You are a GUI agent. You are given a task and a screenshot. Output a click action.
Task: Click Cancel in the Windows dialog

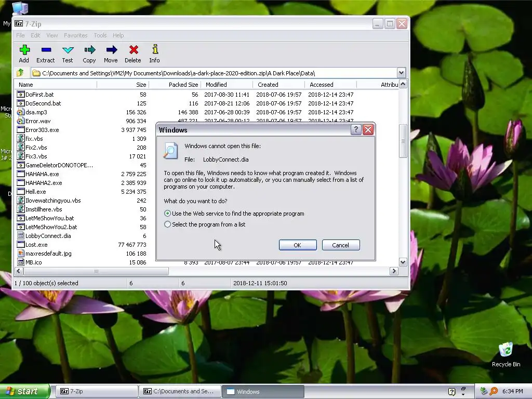(341, 245)
